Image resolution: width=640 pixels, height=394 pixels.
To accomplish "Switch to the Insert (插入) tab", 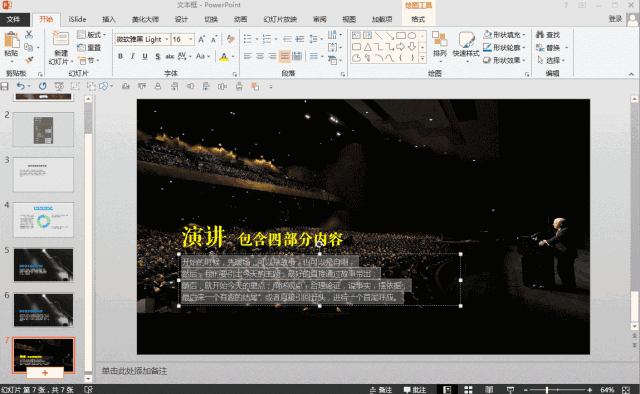I will (x=109, y=19).
